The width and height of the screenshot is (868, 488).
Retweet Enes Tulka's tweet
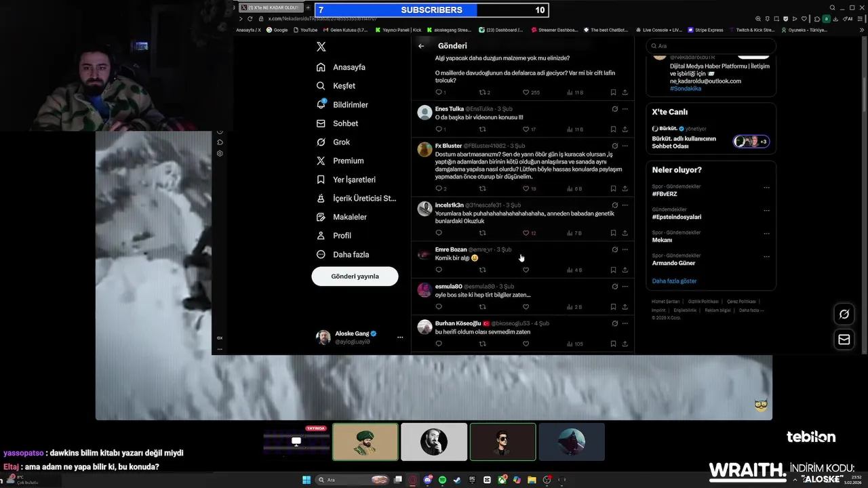tap(483, 129)
